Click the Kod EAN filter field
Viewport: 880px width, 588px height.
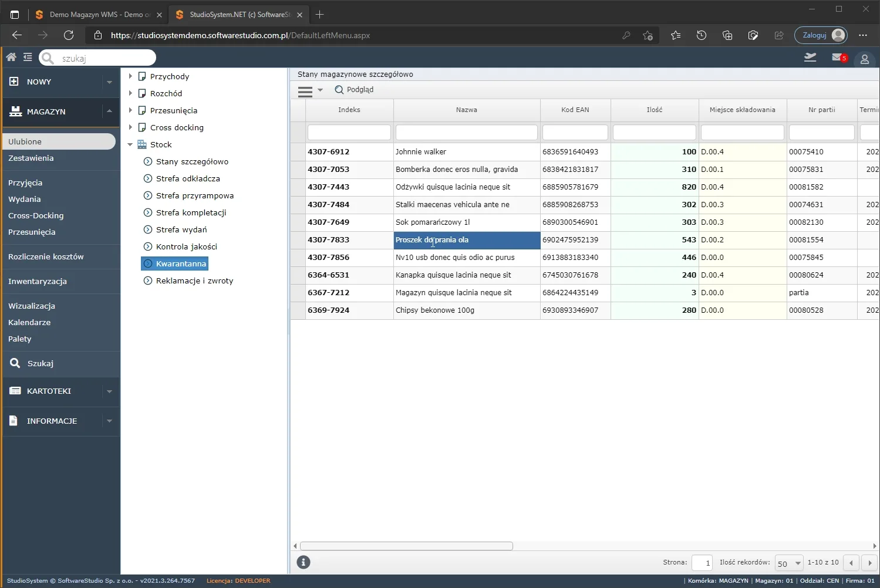point(575,132)
